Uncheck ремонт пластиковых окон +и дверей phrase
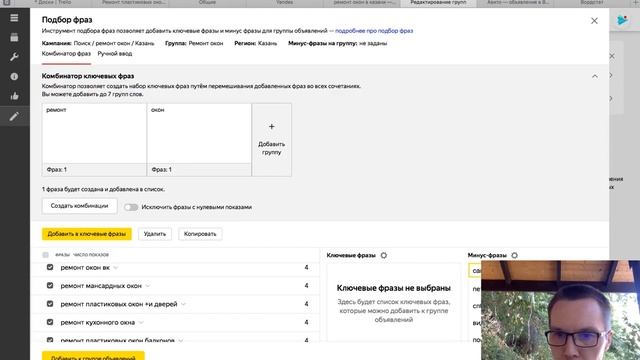 (50, 304)
